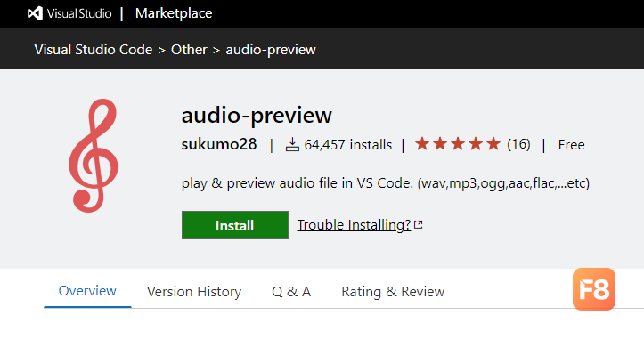Viewport: 644px width, 339px height.
Task: Click the installs download icon
Action: coord(292,144)
